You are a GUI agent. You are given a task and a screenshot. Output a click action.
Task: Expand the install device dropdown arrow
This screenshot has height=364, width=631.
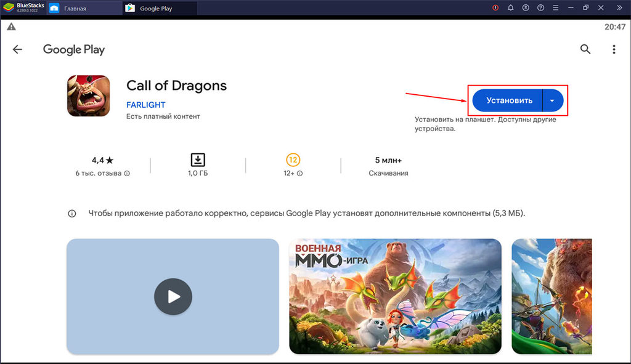pyautogui.click(x=553, y=100)
